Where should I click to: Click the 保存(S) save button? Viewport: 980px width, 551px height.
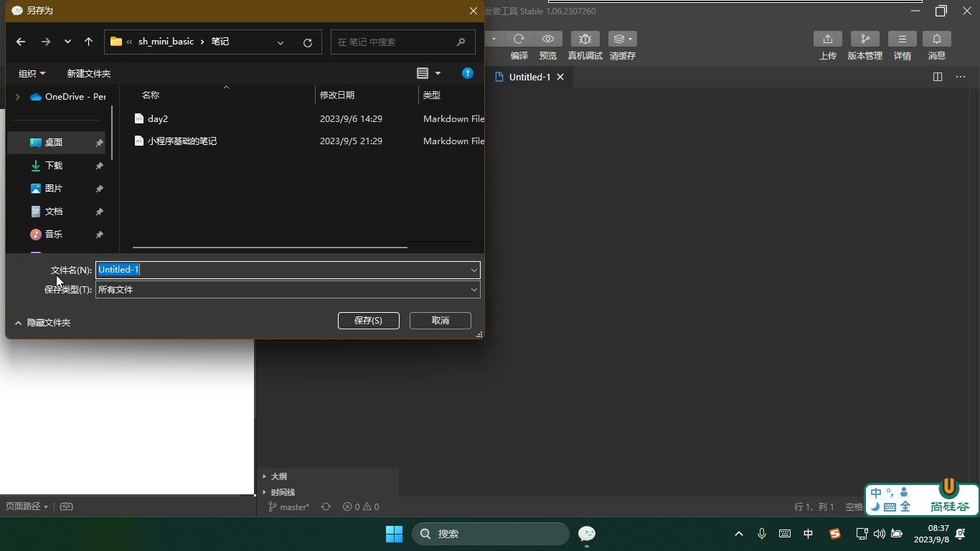click(x=369, y=321)
